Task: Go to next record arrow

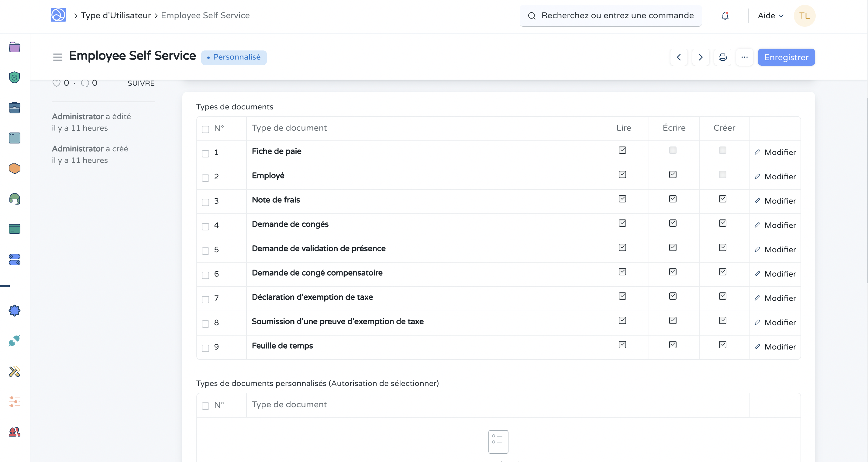Action: coord(701,57)
